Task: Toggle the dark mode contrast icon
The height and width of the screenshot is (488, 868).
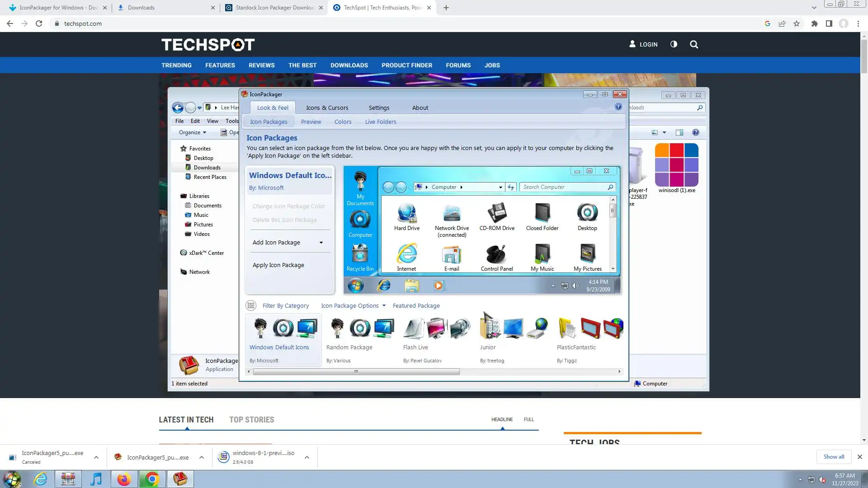Action: click(674, 44)
